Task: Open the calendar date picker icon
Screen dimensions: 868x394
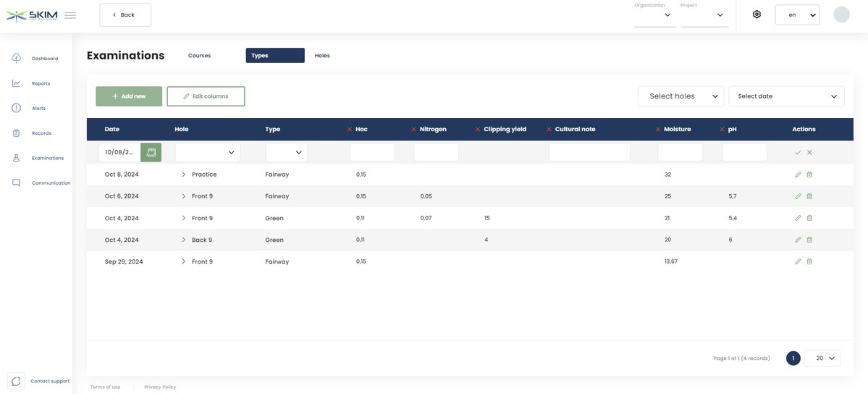Action: (151, 152)
